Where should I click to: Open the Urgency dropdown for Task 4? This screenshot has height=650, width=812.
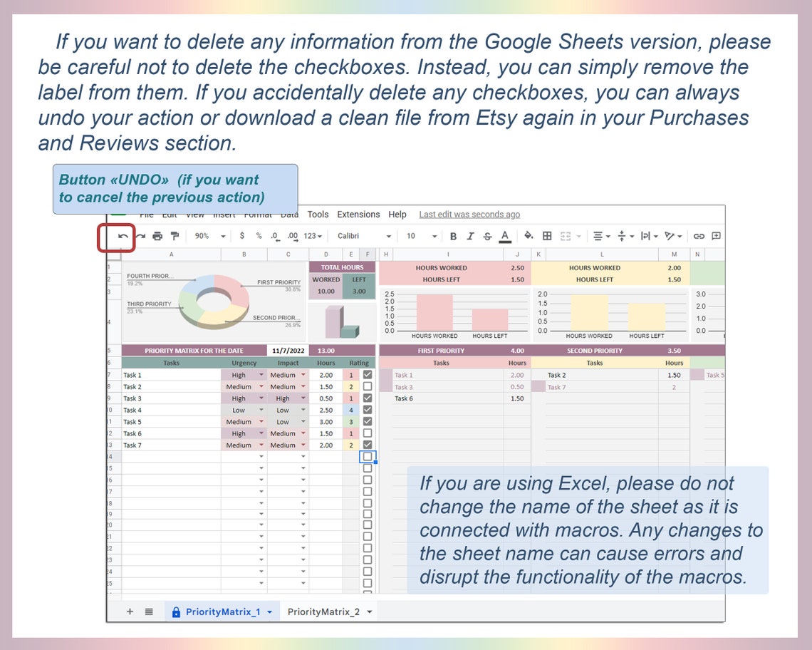[x=261, y=410]
